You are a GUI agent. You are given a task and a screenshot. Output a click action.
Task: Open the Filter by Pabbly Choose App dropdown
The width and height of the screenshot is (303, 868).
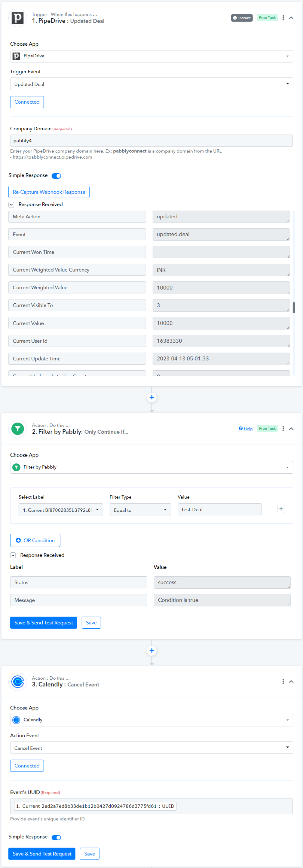[151, 467]
